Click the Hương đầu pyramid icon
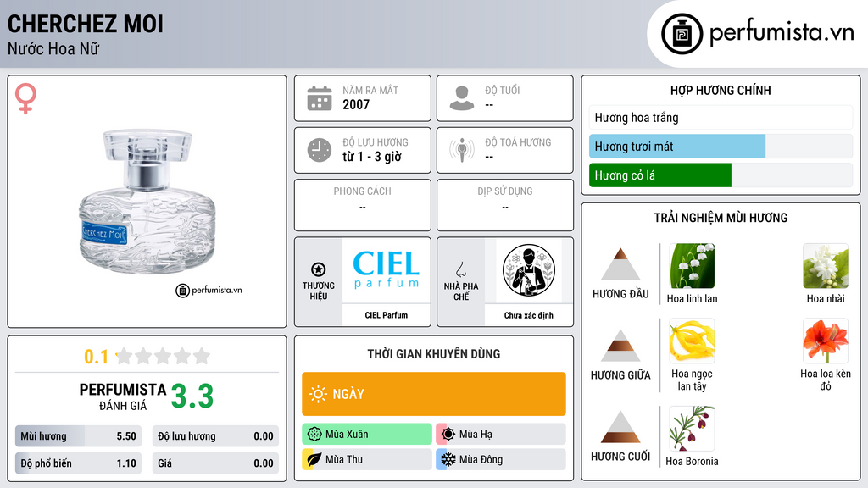The height and width of the screenshot is (488, 868). (620, 264)
